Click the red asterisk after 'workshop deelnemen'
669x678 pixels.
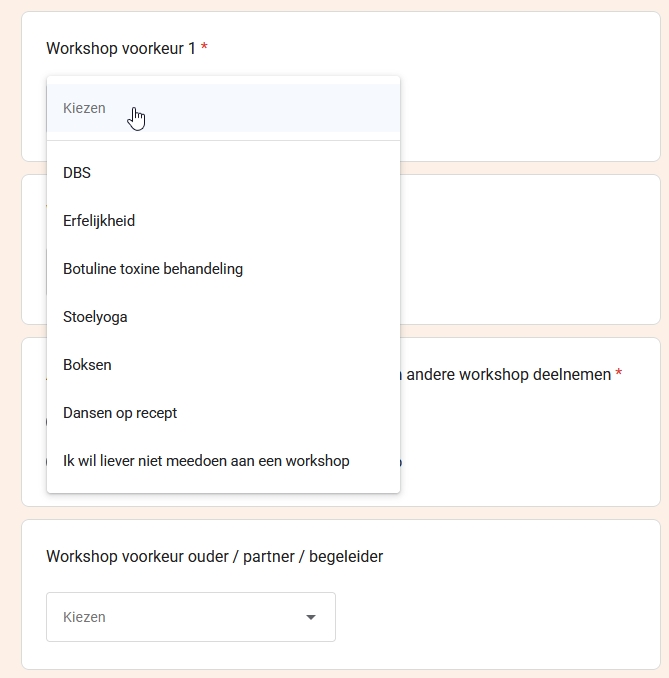pos(619,374)
